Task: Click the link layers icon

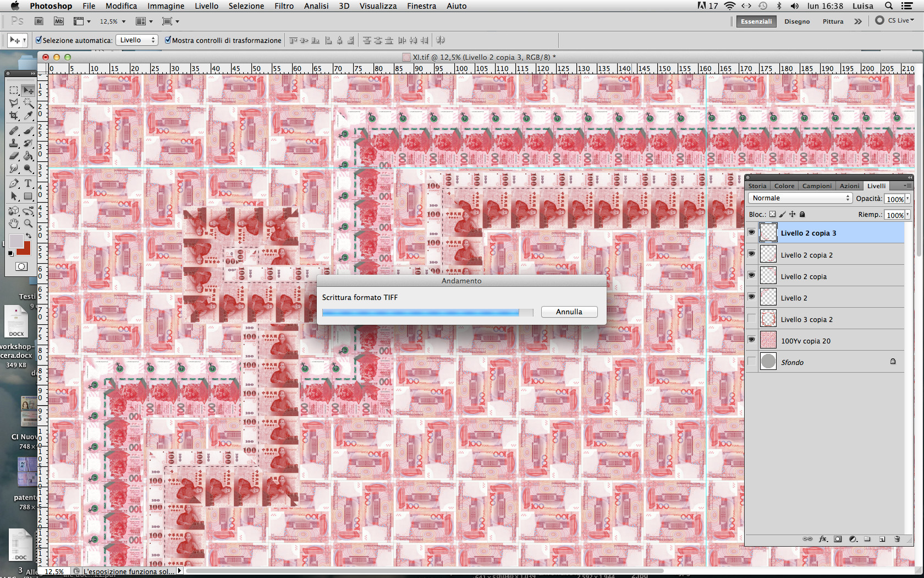Action: point(807,539)
